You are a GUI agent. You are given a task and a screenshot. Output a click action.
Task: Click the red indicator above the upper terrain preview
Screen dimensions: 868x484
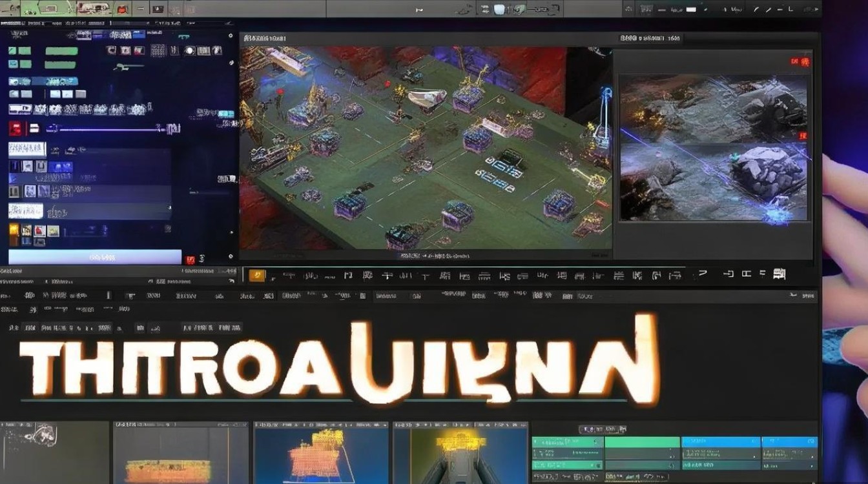(800, 62)
